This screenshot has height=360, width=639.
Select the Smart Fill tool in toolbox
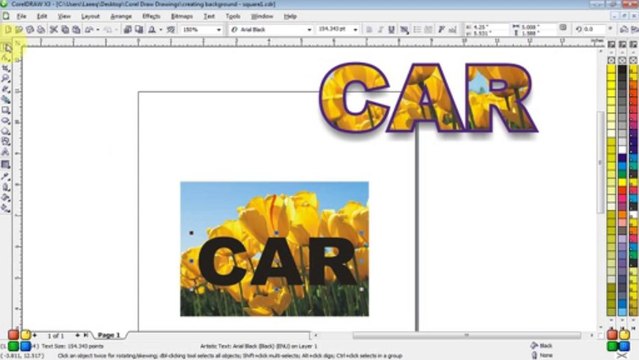click(x=6, y=99)
